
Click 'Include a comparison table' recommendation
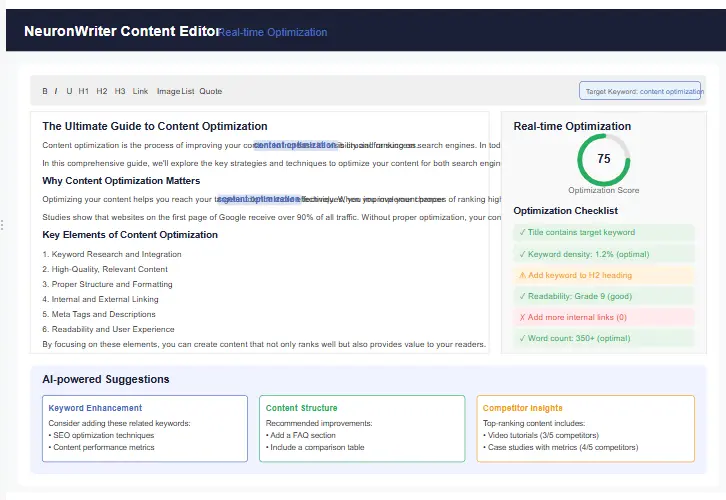(315, 447)
